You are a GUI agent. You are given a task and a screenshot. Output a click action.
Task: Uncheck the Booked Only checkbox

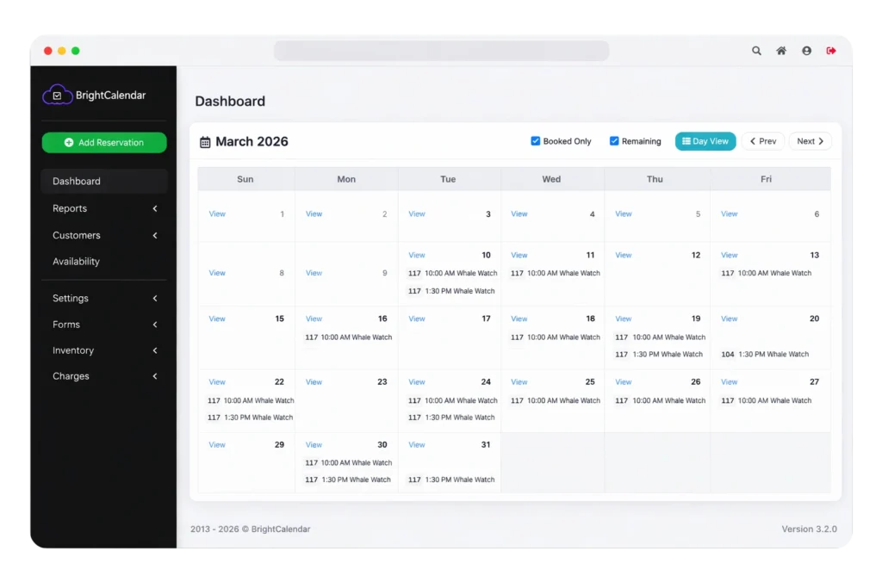click(x=536, y=141)
